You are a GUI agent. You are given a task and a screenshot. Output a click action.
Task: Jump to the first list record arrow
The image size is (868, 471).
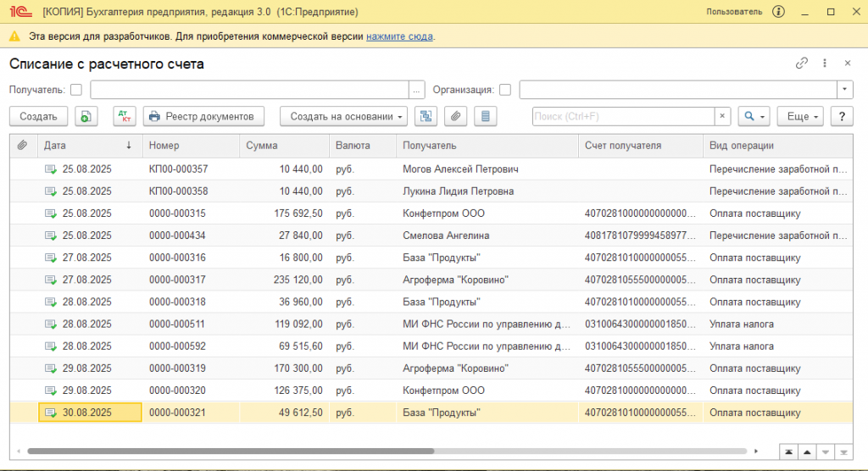[x=789, y=451]
